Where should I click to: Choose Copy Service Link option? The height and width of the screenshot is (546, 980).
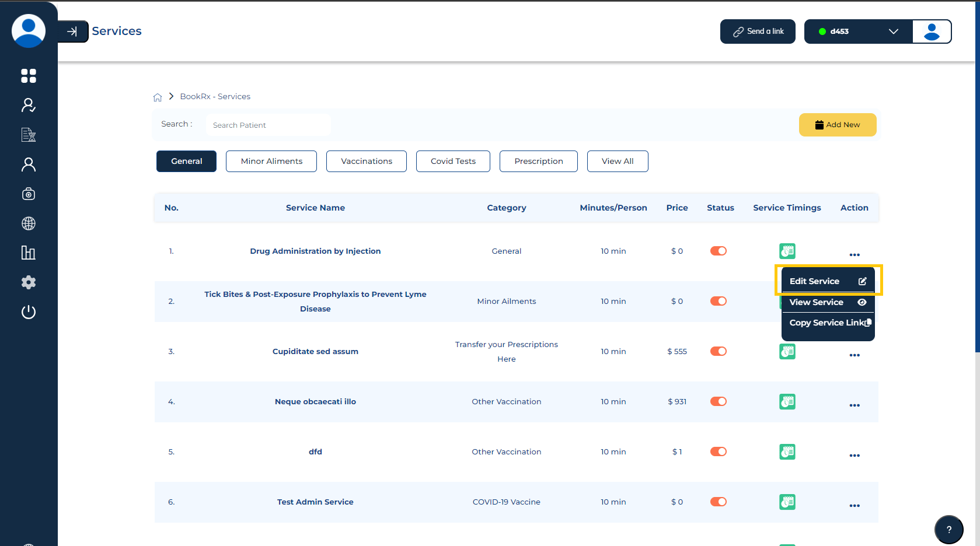(x=827, y=323)
